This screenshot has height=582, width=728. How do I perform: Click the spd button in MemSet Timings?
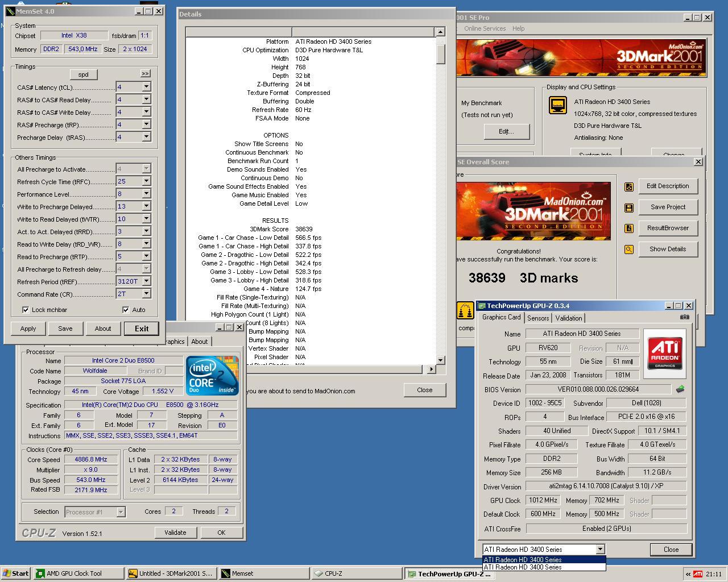[84, 74]
